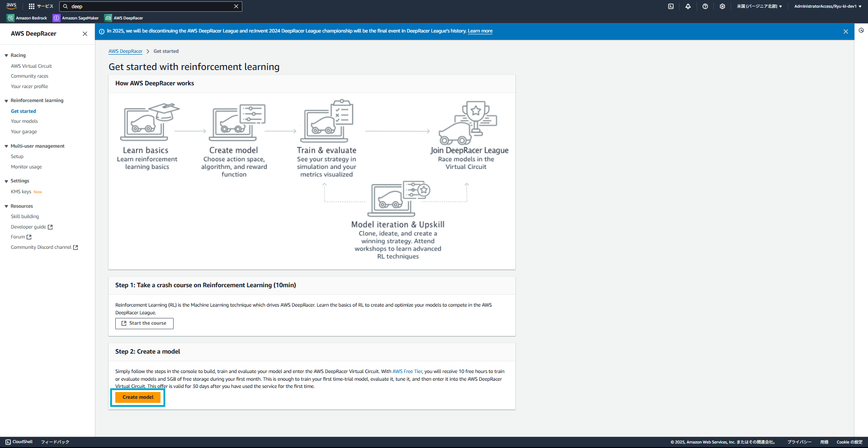Open the notifications bell icon
The height and width of the screenshot is (448, 868).
(x=688, y=6)
